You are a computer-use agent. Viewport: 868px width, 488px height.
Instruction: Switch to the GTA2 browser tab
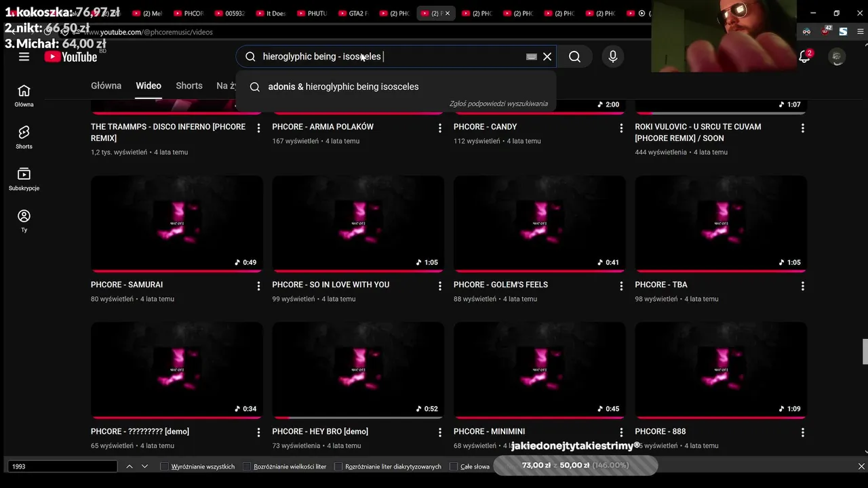(353, 14)
